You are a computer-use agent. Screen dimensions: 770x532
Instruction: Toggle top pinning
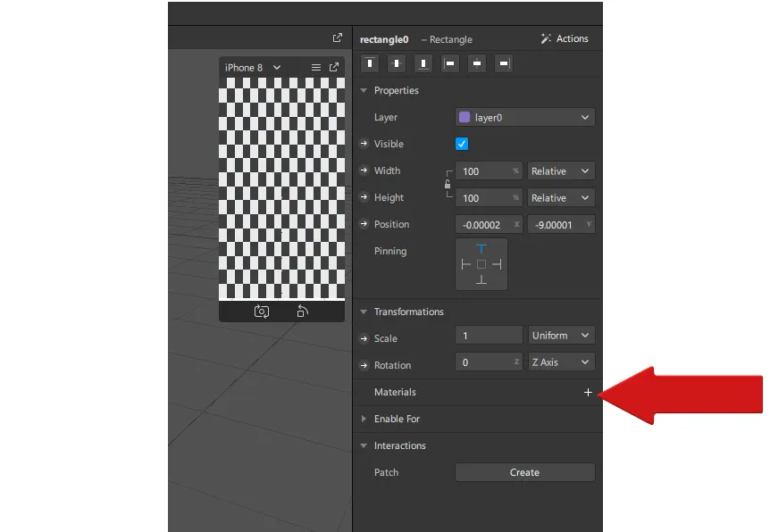(x=481, y=249)
